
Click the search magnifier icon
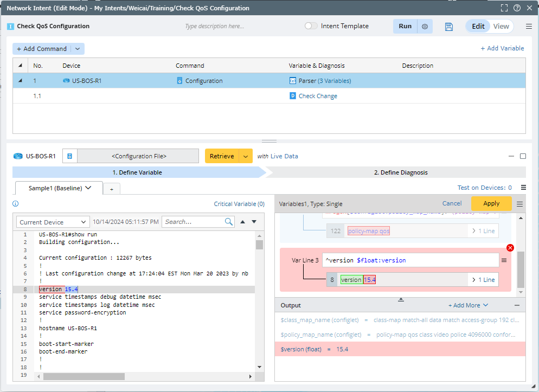click(229, 222)
